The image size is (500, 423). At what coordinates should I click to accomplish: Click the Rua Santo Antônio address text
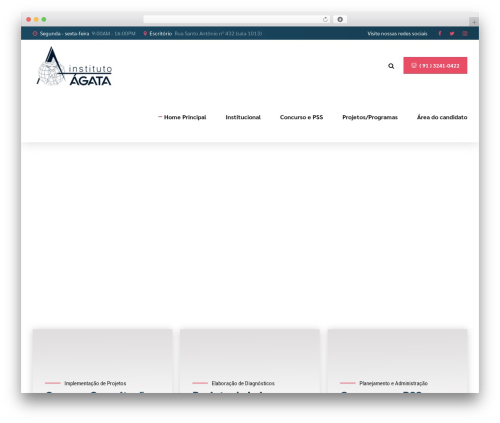pyautogui.click(x=218, y=34)
